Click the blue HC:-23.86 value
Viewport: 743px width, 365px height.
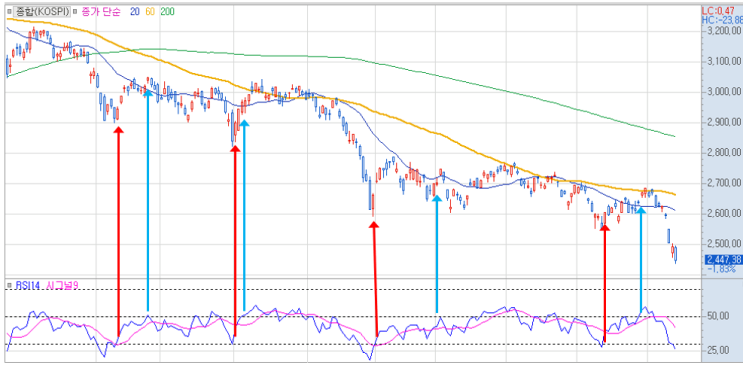click(x=722, y=19)
